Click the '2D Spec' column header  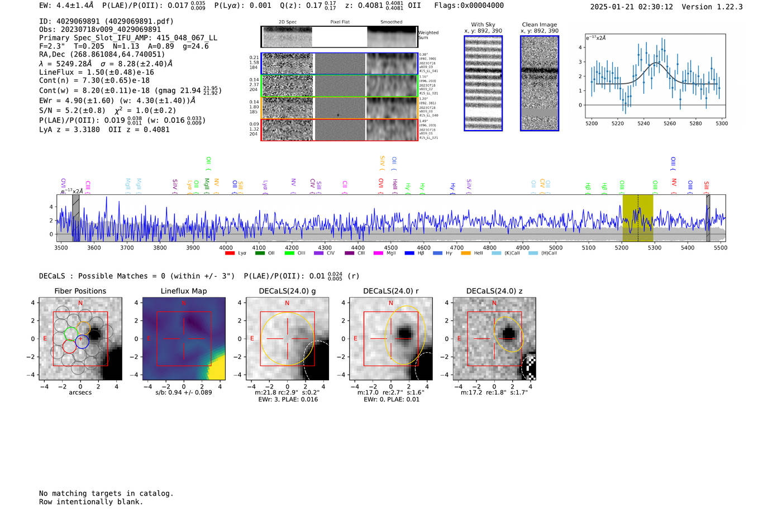[288, 22]
